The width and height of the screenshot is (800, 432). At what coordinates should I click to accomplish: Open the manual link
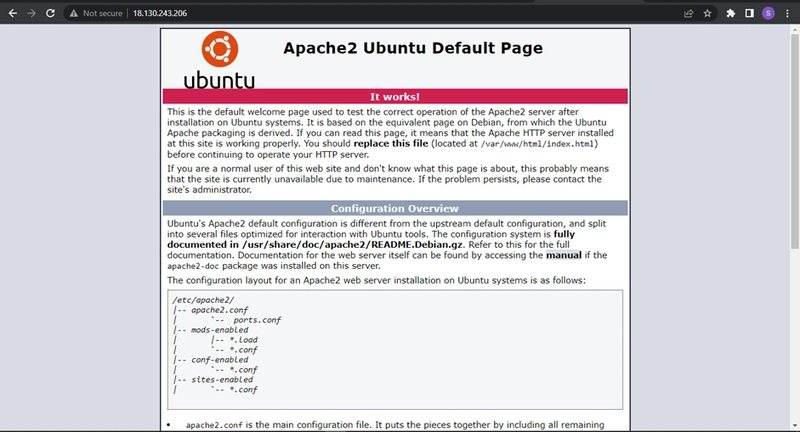click(x=563, y=255)
